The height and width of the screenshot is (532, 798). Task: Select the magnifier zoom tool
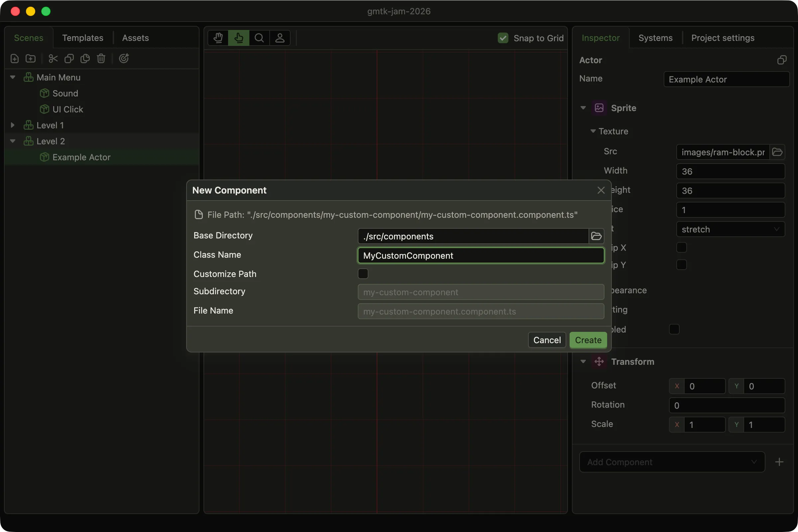pos(259,38)
